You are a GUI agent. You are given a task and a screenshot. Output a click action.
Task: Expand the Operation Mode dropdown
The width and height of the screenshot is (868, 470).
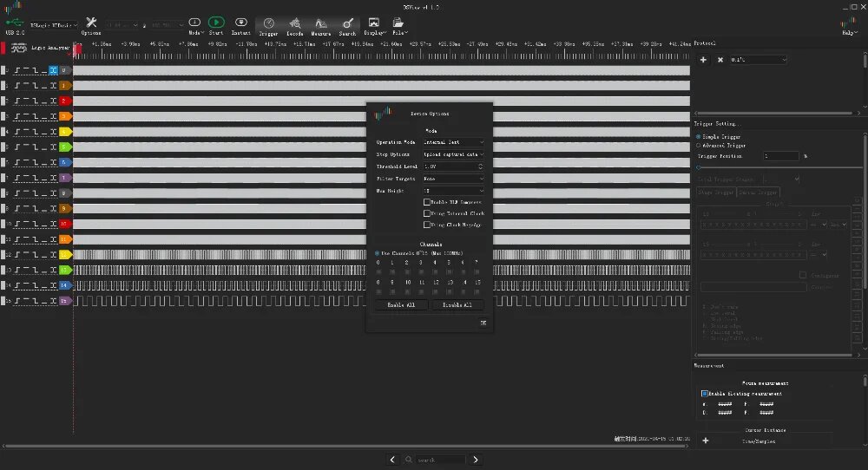point(453,142)
